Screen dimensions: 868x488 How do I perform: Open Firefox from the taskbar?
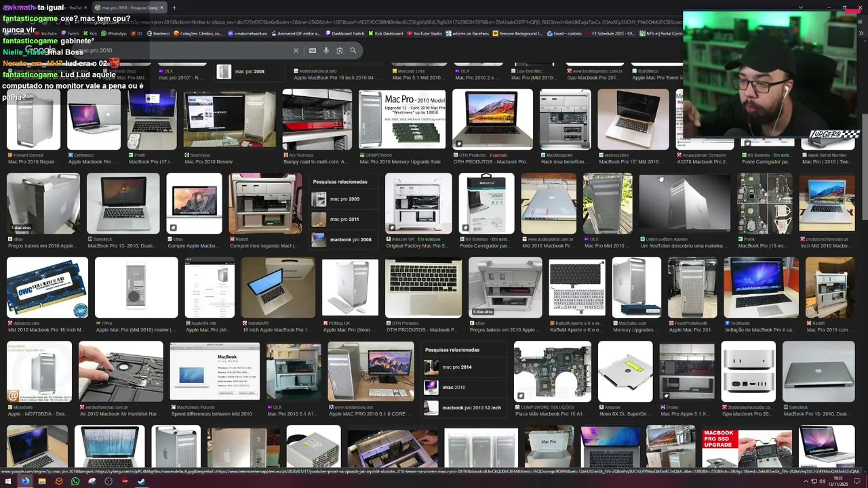pyautogui.click(x=25, y=481)
